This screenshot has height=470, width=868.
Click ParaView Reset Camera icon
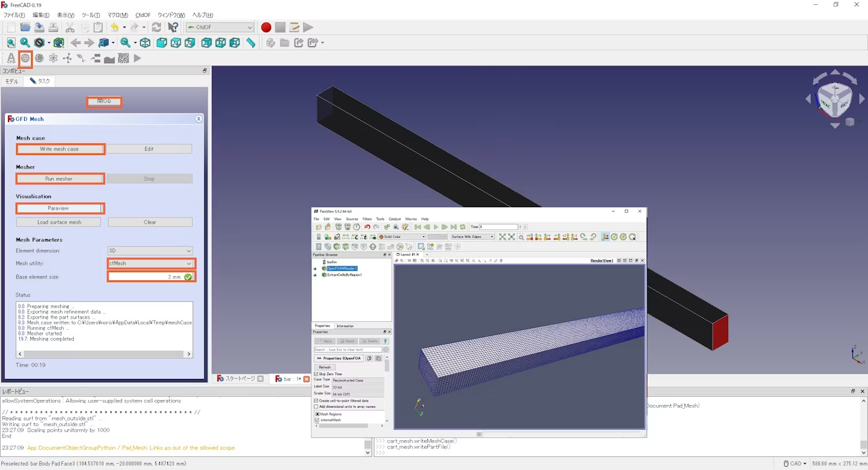(x=502, y=237)
